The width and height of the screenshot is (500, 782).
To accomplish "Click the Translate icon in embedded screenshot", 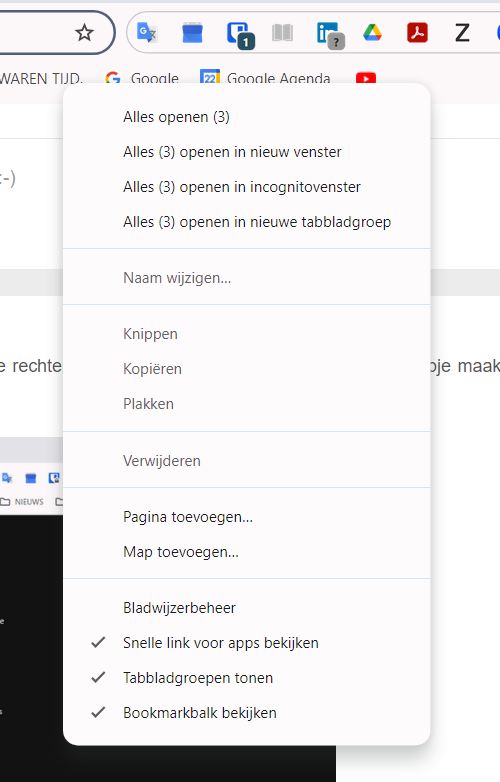I will 7,478.
